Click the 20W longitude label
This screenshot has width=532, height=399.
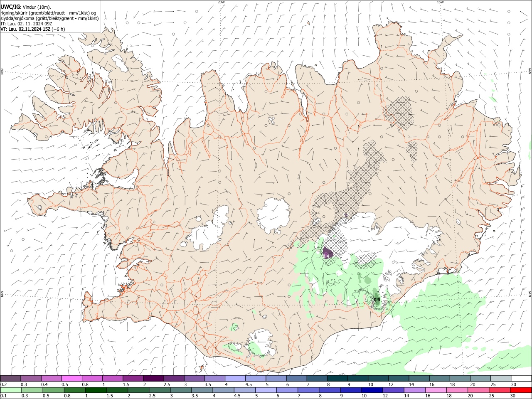tap(221, 2)
